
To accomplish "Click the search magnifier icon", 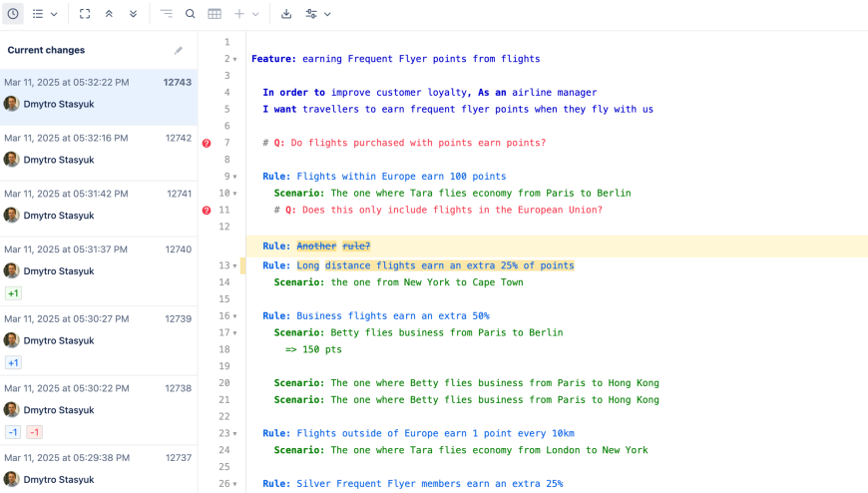I will coord(191,14).
